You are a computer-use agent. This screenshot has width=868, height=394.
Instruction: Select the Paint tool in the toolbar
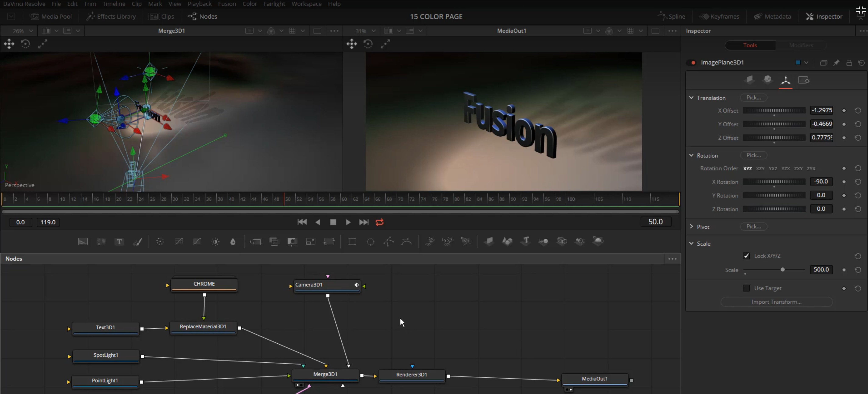pos(138,241)
